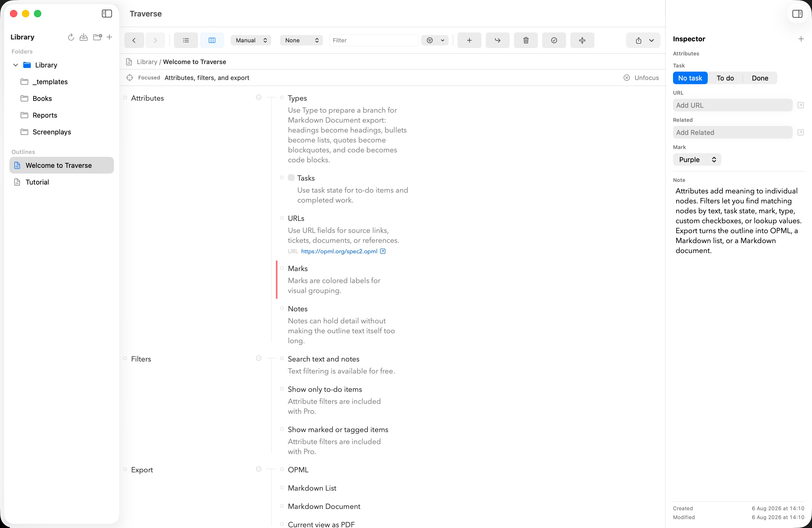
Task: Click the document icon in breadcrumb bar
Action: [x=129, y=62]
